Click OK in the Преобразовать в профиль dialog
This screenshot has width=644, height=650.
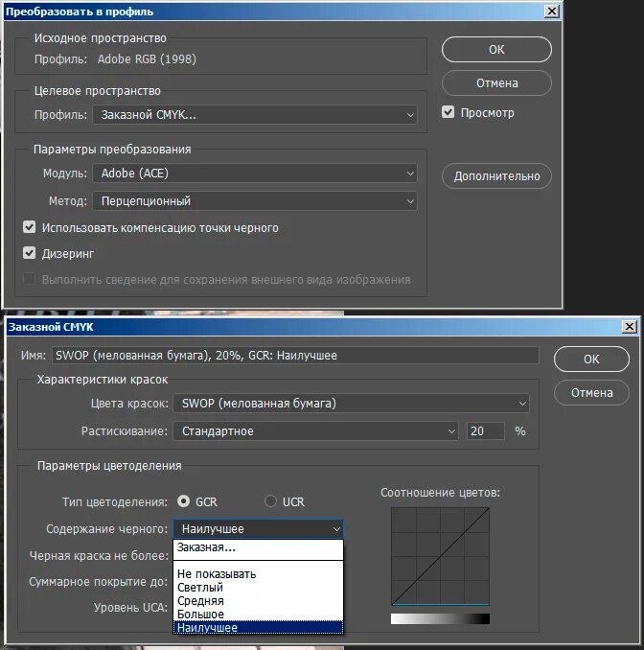(496, 49)
